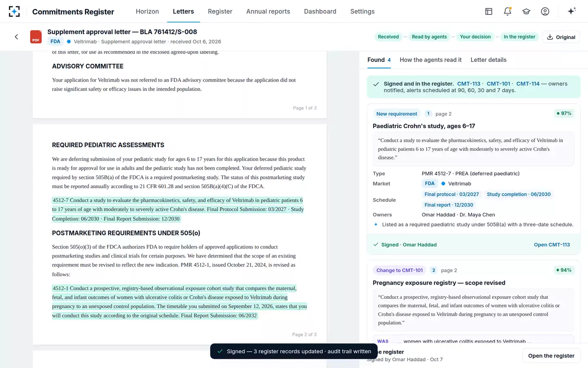Click Final report · 12/2030 chip
Viewport: 588px width, 368px height.
[x=449, y=205]
